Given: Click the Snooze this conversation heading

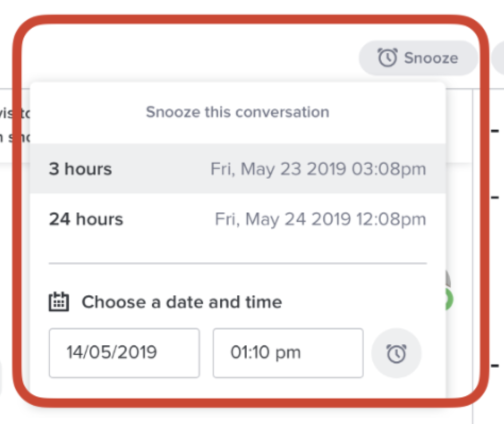Looking at the screenshot, I should pos(238,112).
